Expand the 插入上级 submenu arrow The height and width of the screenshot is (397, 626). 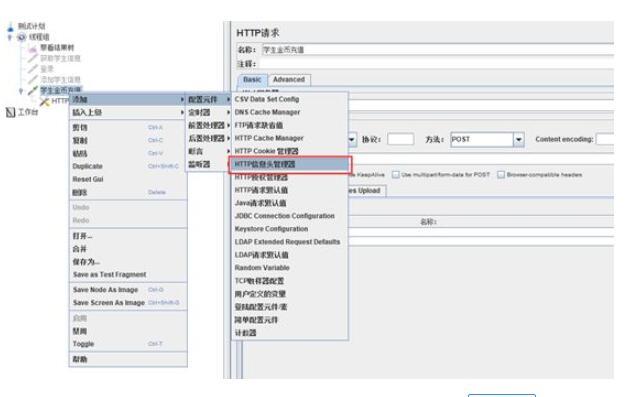point(182,112)
